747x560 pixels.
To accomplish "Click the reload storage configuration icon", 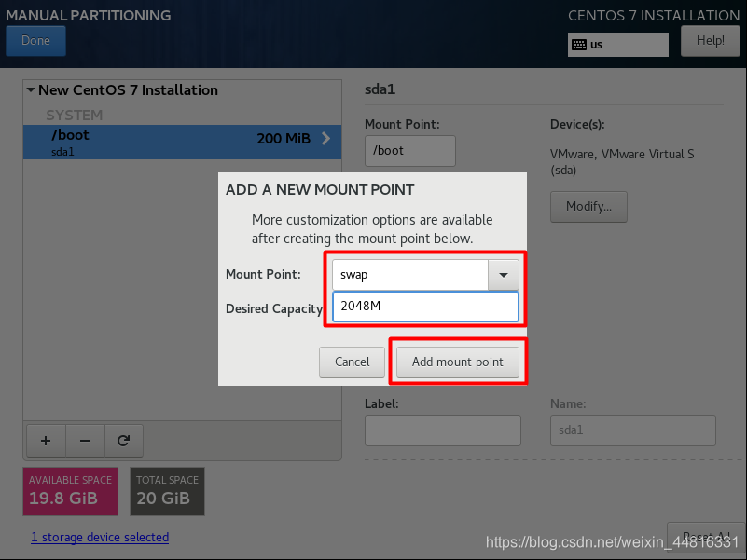I will (x=123, y=441).
